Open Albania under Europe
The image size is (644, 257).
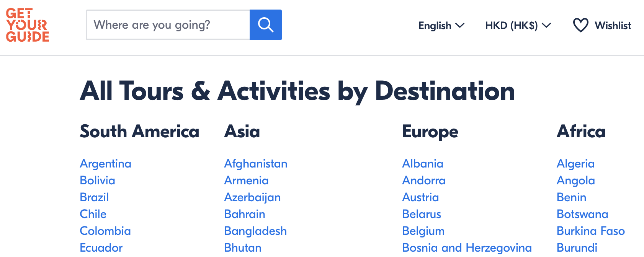pos(423,164)
